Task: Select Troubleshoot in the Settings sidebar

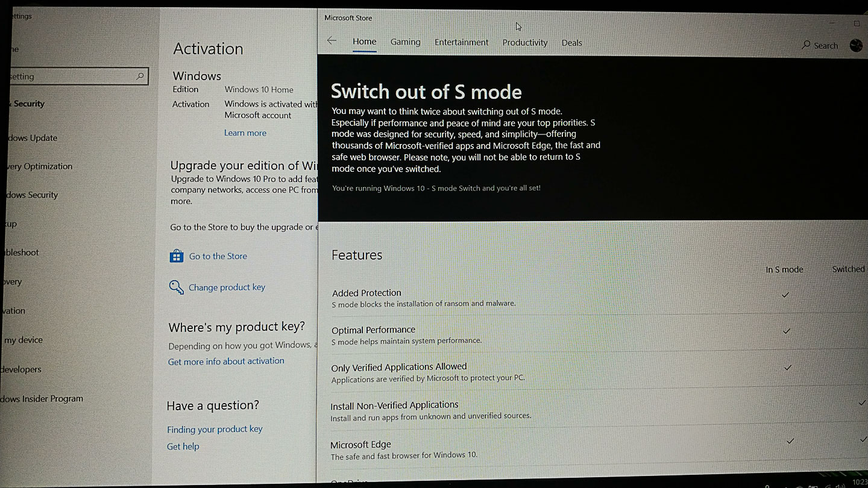Action: (x=22, y=252)
